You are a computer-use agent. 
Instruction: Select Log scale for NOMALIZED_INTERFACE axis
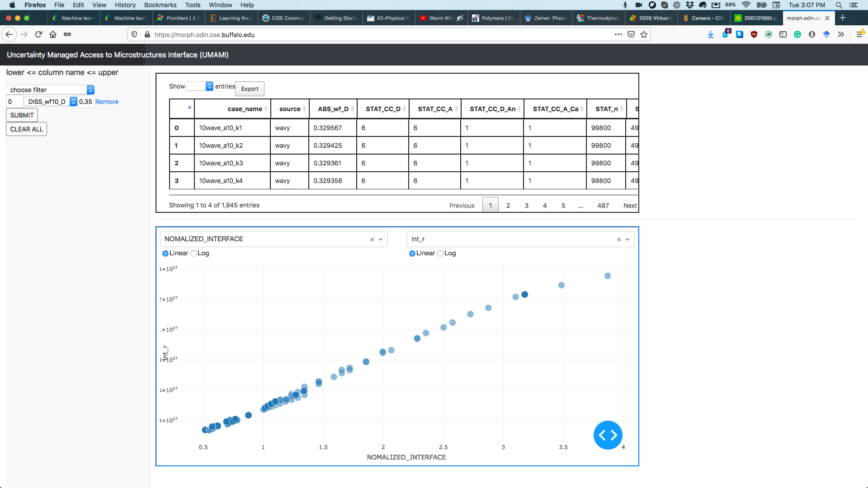point(194,253)
